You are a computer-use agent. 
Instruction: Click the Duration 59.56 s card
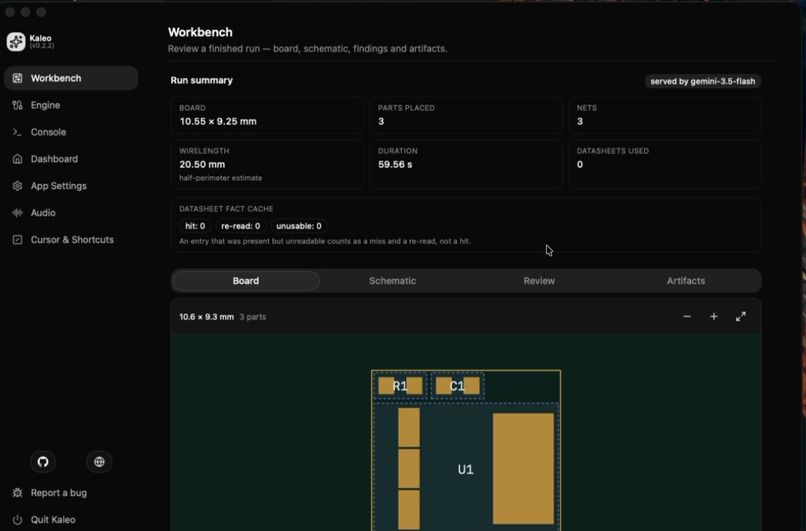point(466,164)
